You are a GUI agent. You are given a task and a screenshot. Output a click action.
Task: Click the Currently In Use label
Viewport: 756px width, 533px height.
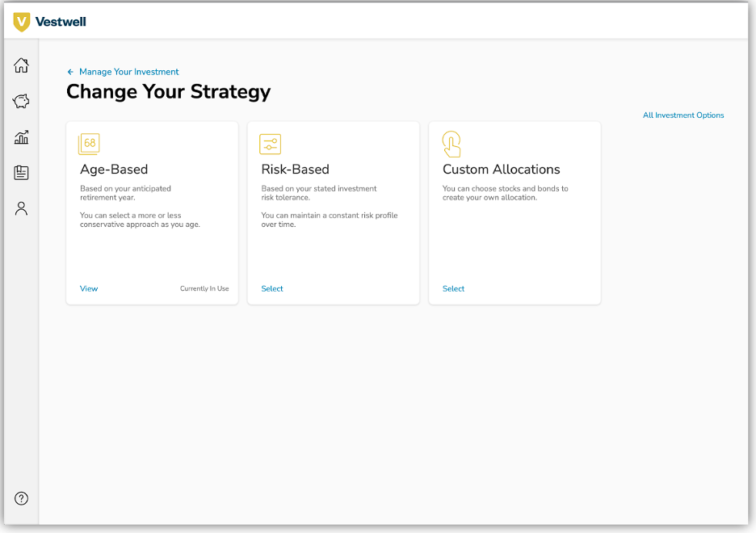(204, 288)
